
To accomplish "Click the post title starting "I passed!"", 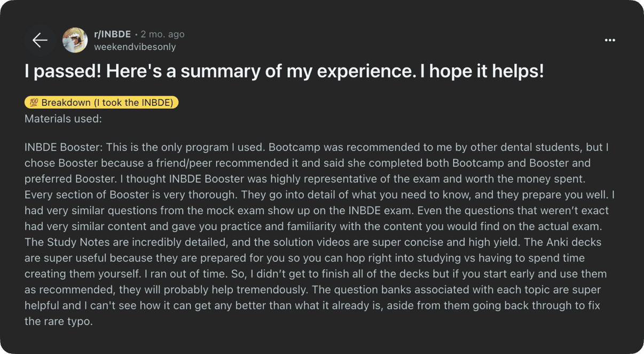I will (284, 72).
